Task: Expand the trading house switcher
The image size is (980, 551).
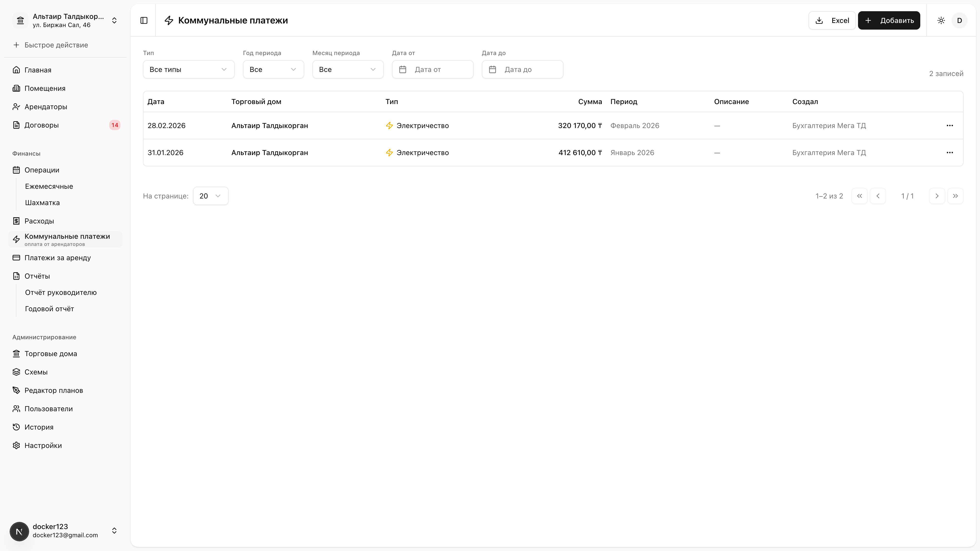Action: click(x=114, y=20)
